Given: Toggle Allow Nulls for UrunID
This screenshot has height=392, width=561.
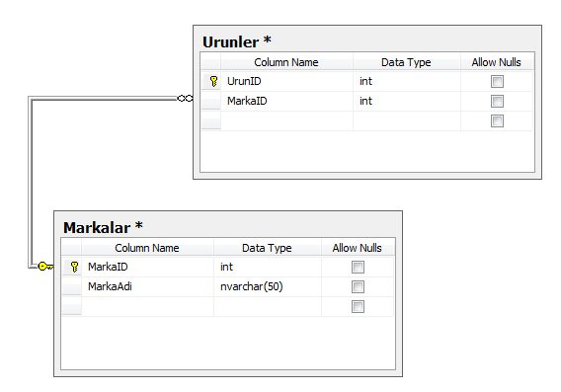Looking at the screenshot, I should [x=497, y=82].
